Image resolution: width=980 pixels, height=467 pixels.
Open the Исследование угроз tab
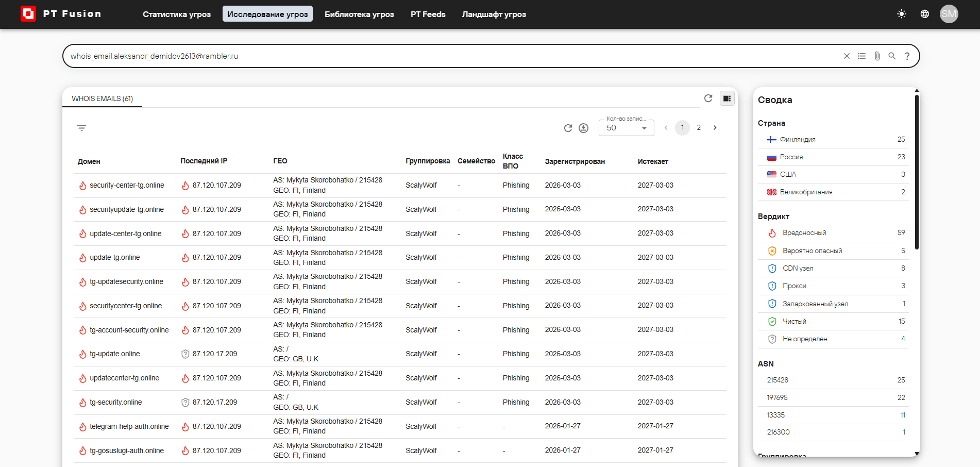[267, 14]
